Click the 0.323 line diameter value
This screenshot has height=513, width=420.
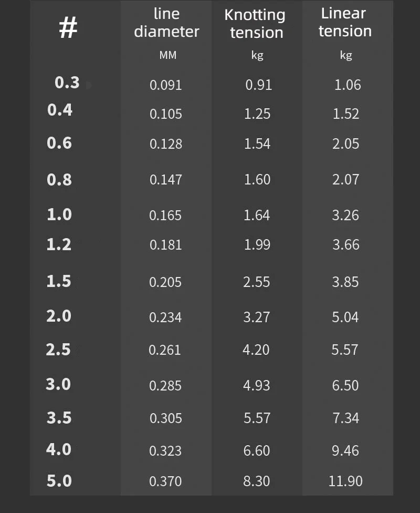[x=165, y=450]
